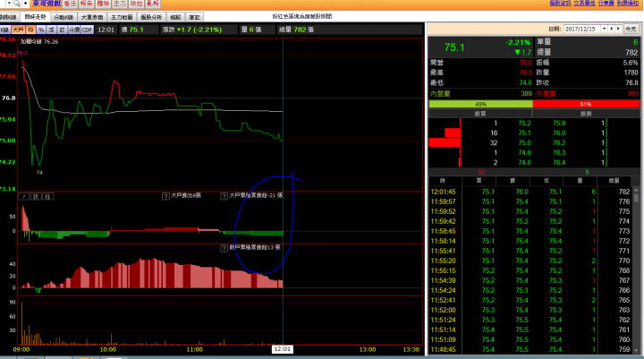
Task: Go to the previous date arrow
Action: click(x=612, y=29)
